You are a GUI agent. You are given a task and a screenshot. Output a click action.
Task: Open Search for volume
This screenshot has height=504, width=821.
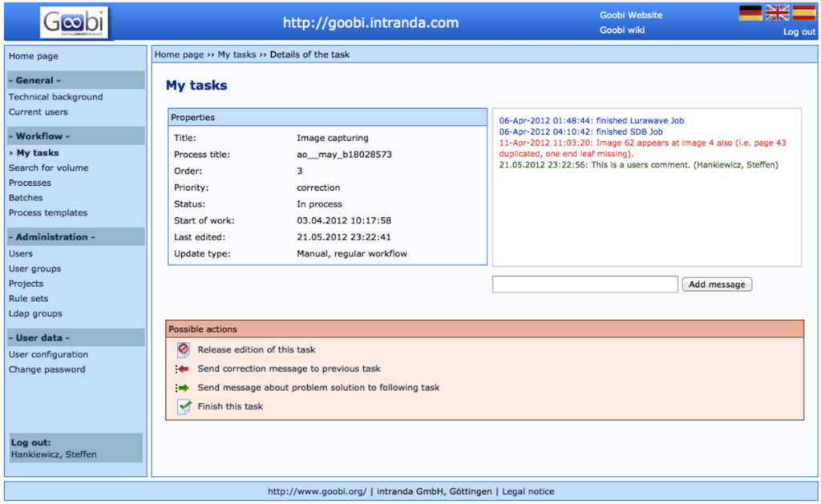48,168
